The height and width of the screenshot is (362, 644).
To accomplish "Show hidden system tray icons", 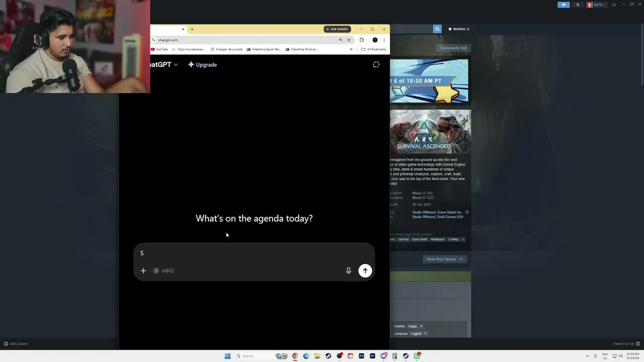I will click(x=587, y=356).
